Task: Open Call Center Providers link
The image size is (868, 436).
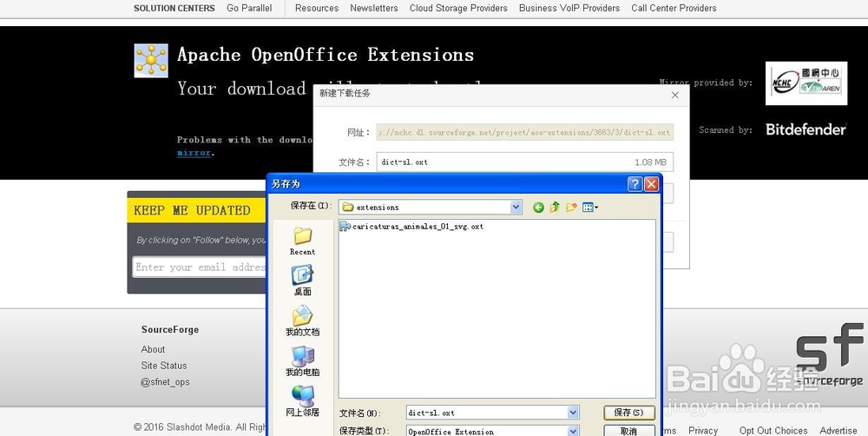Action: coord(674,9)
